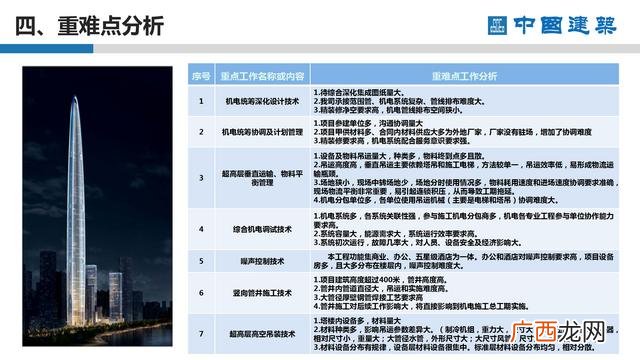Click the skyscraper night rendering image
The image size is (640, 360).
point(97,206)
